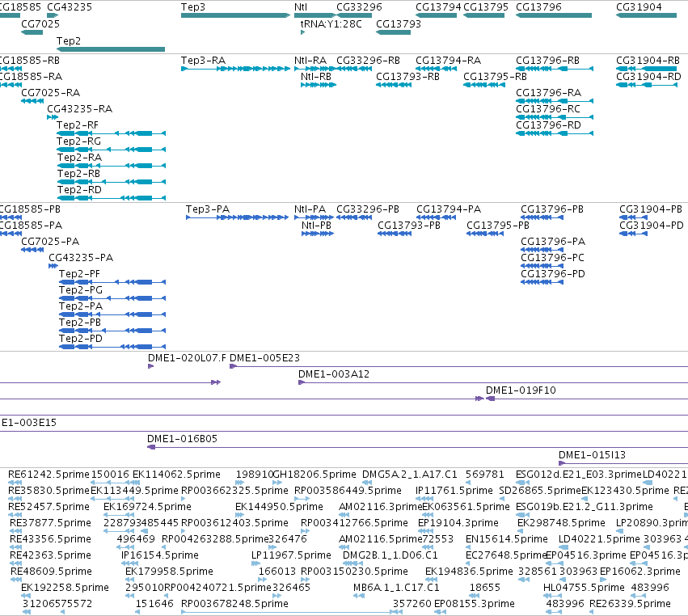Click transcript Ntl-RB
Image resolution: width=688 pixels, height=616 pixels.
316,77
